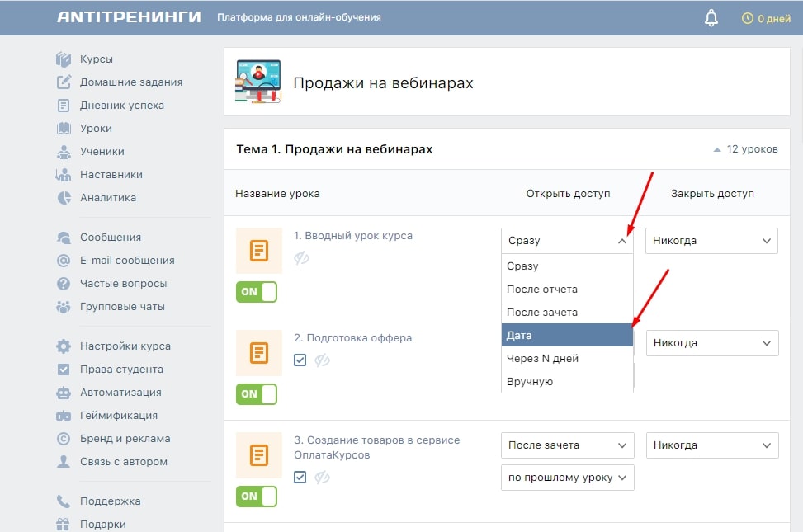Go to Домашние задания section

(x=131, y=82)
